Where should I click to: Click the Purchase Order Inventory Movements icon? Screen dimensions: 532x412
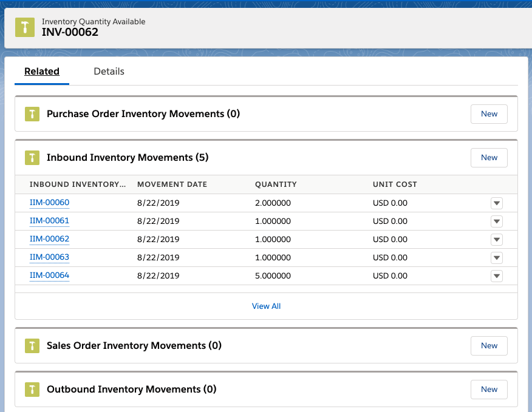point(32,114)
